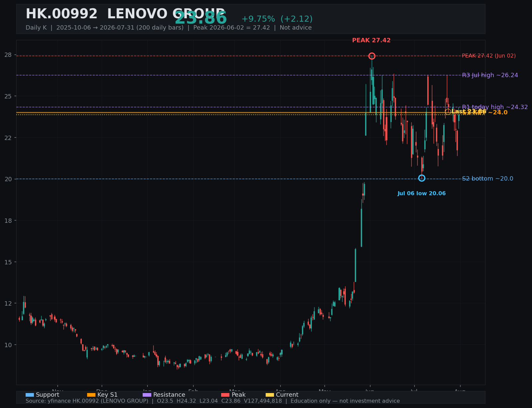Click the y-axis tick label 22

8,138
